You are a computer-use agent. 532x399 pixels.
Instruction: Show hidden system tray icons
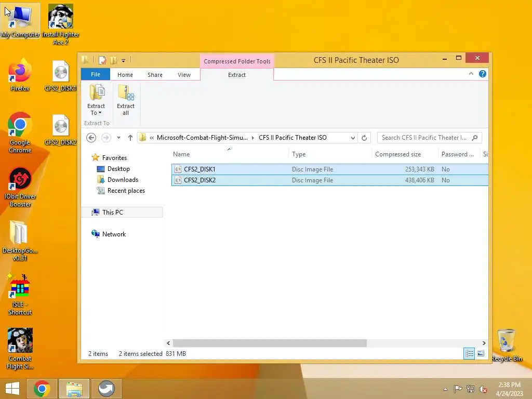445,389
